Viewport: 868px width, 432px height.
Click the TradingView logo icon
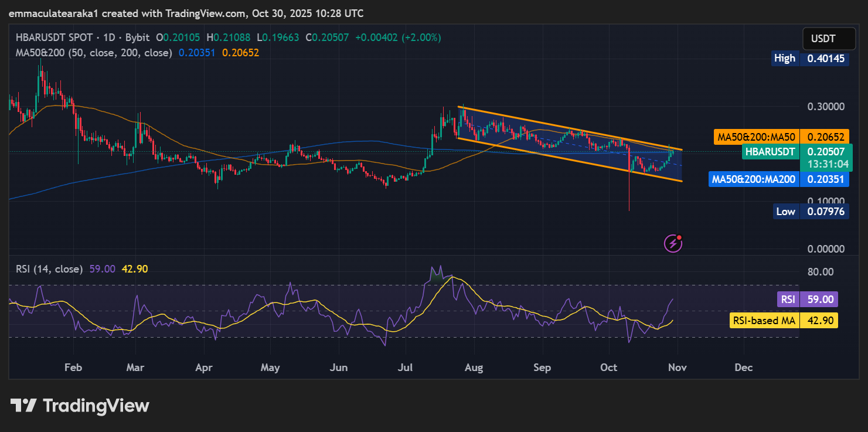coord(24,406)
